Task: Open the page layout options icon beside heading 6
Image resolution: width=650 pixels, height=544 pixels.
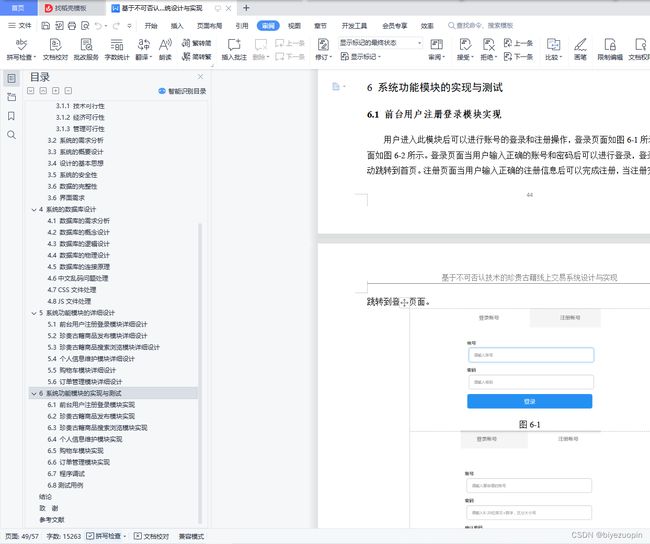Action: pyautogui.click(x=338, y=86)
